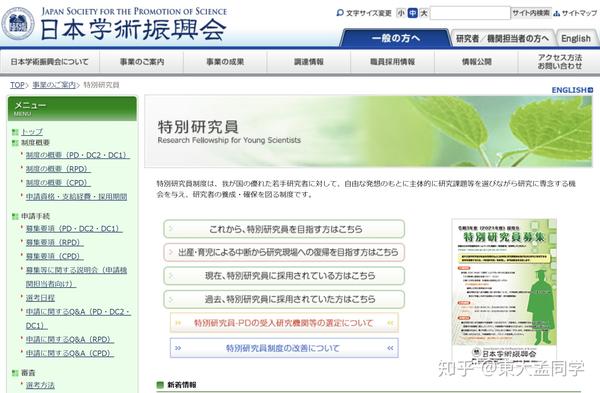Open トップ in the side menu

(x=32, y=132)
